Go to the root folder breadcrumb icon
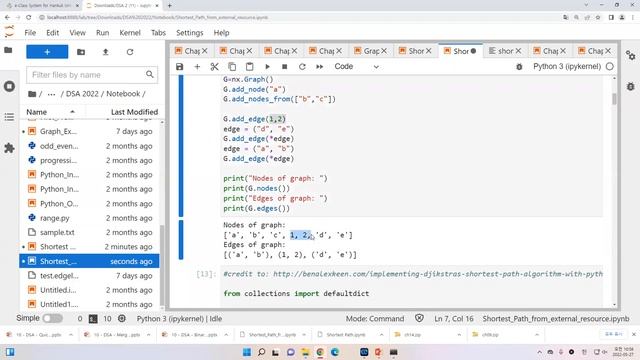 coord(32,94)
